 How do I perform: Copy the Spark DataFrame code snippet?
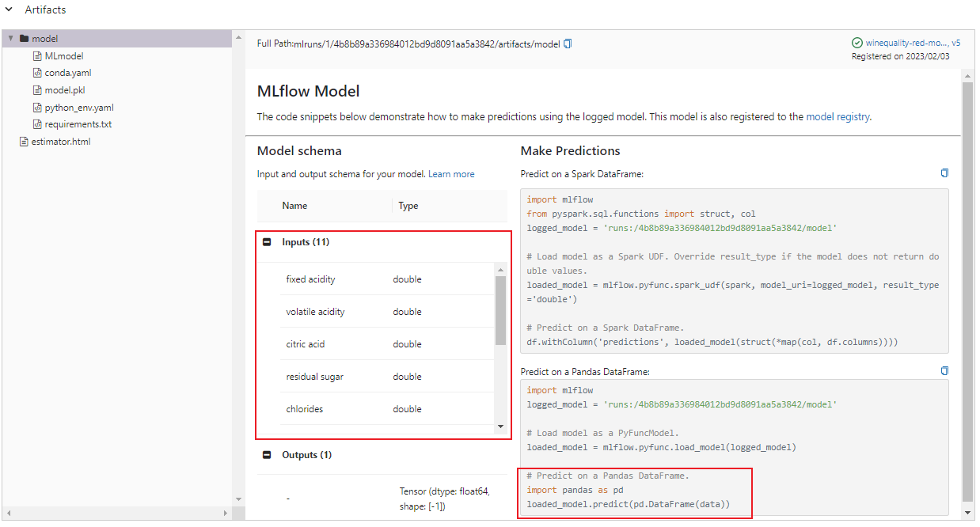[x=944, y=173]
